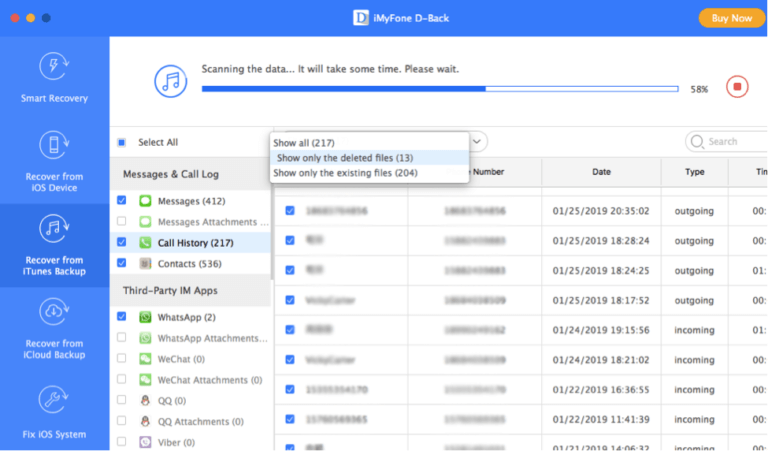Open Recover from iCloud Backup icon
768x451 pixels.
[x=54, y=311]
